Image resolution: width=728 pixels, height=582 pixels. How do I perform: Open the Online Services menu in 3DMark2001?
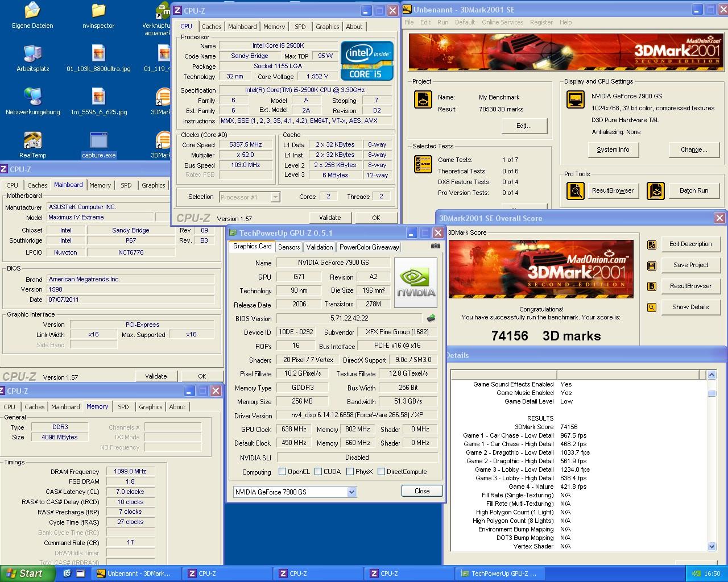point(502,22)
